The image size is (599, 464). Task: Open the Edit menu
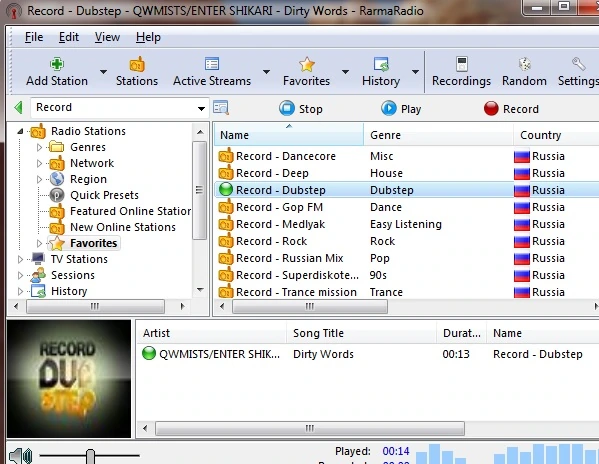click(69, 37)
